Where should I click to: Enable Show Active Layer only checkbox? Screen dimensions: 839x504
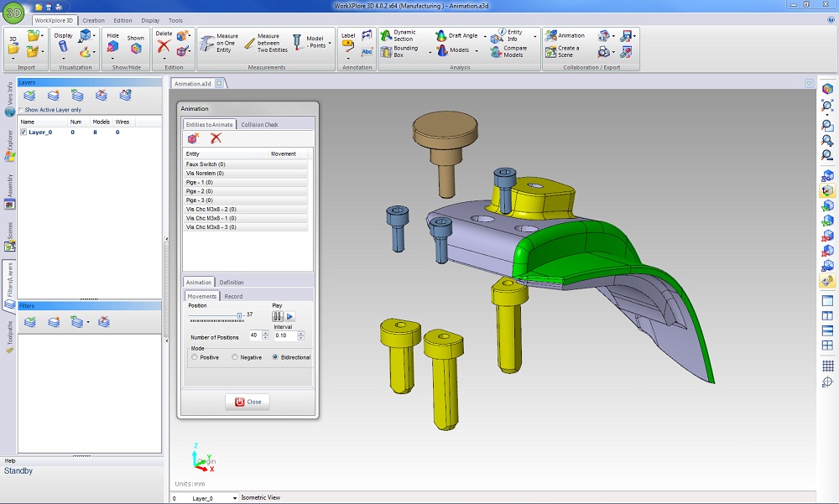[22, 110]
